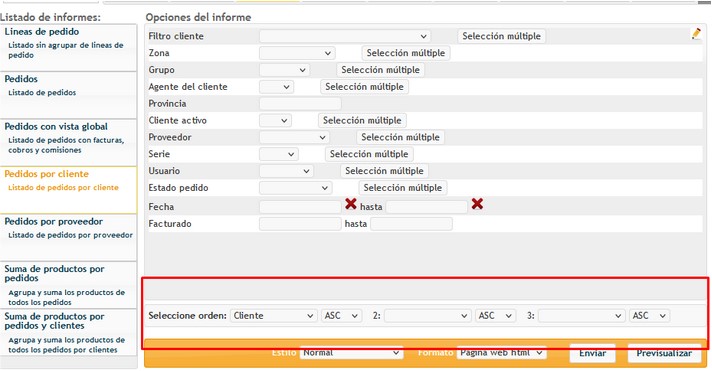The height and width of the screenshot is (371, 712).
Task: Click Selección múltiple for Cliente activo
Action: [362, 120]
